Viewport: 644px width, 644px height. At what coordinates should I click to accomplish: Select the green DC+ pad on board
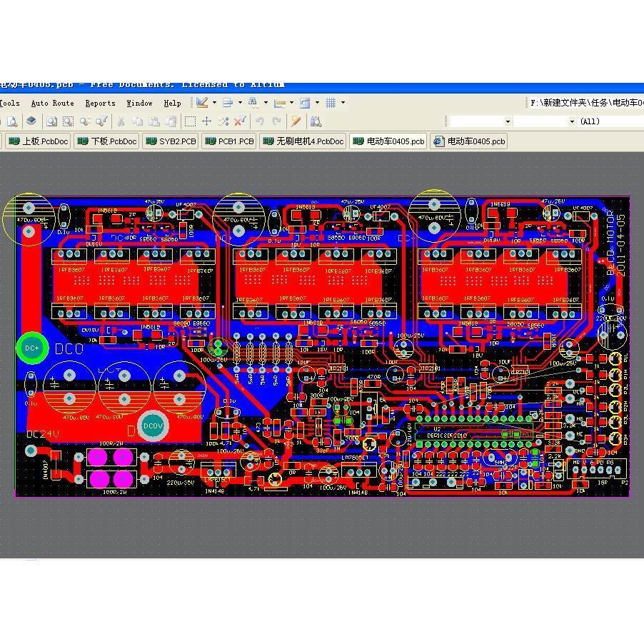click(32, 348)
